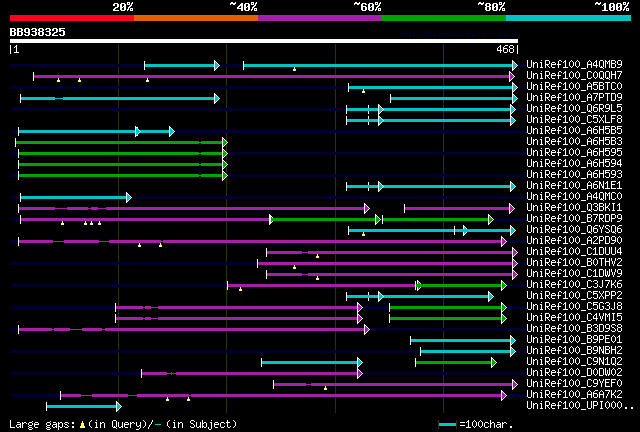The image size is (640, 432).
Task: Select the UniRef100_A6N1E1 label
Action: (574, 185)
